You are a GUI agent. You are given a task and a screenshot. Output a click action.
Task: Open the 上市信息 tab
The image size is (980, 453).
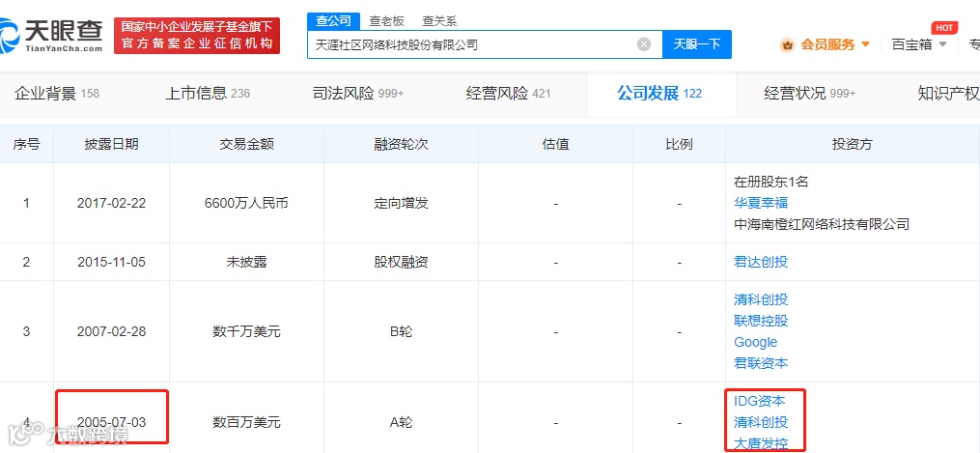click(x=208, y=94)
